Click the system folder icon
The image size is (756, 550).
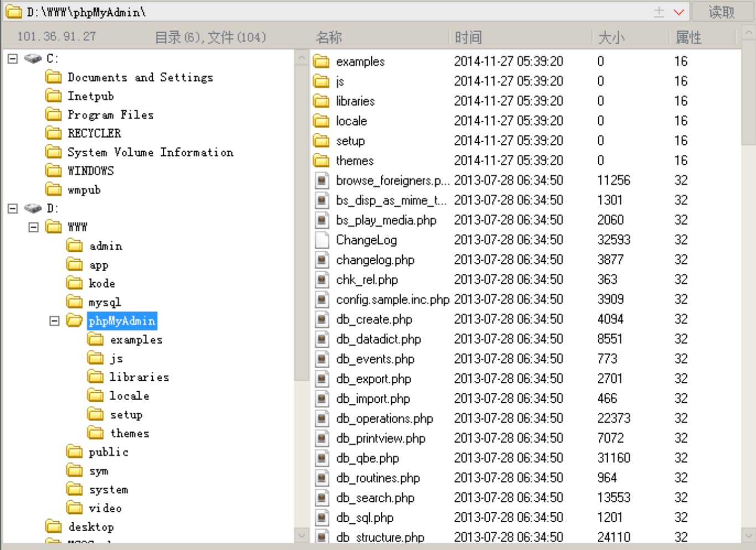tap(74, 489)
